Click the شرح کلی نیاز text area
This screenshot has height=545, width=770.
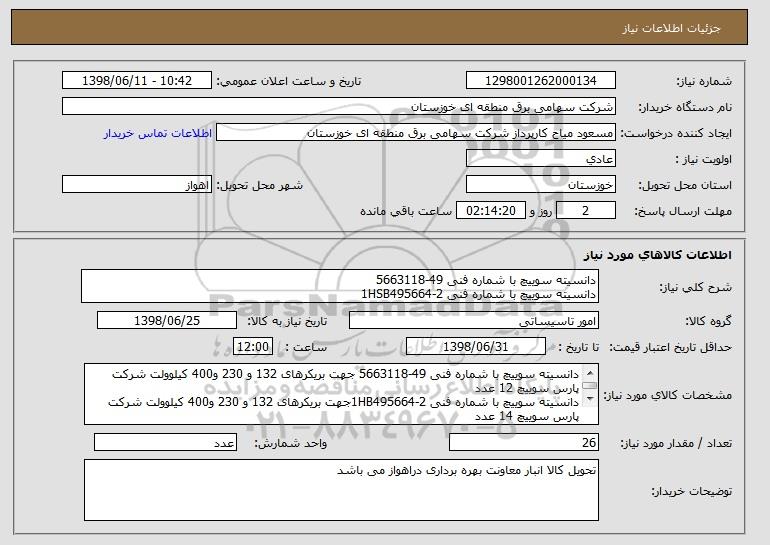340,286
